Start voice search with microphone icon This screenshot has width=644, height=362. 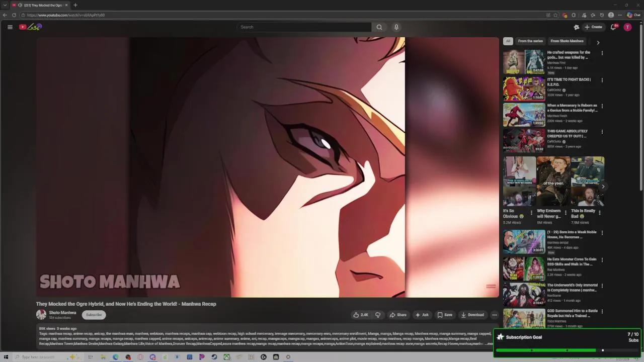point(396,27)
